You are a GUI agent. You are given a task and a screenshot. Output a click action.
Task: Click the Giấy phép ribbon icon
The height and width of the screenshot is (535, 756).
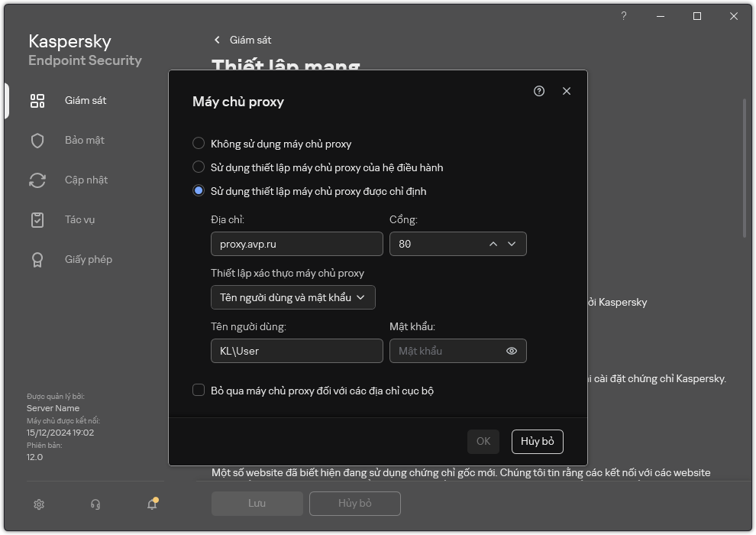pos(37,260)
